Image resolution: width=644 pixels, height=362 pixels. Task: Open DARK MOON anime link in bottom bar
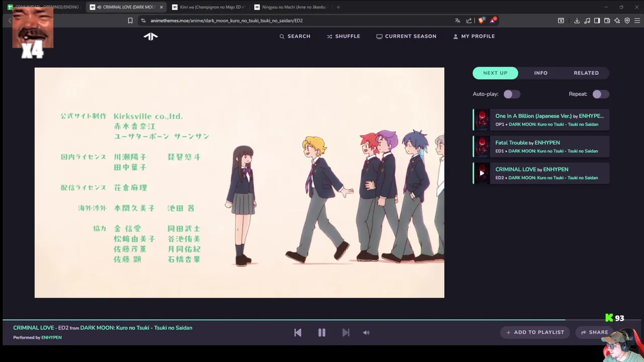(136, 328)
